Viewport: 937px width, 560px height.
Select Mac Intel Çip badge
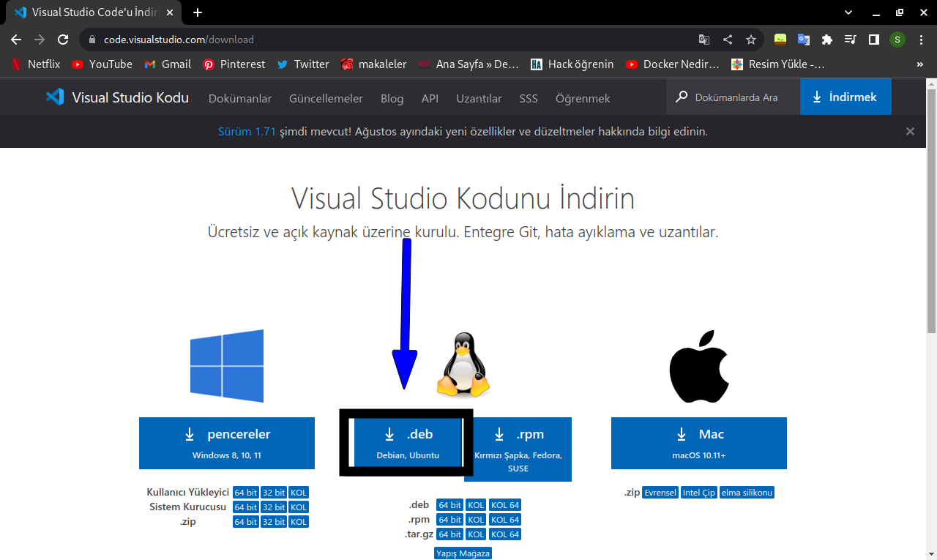pos(699,493)
